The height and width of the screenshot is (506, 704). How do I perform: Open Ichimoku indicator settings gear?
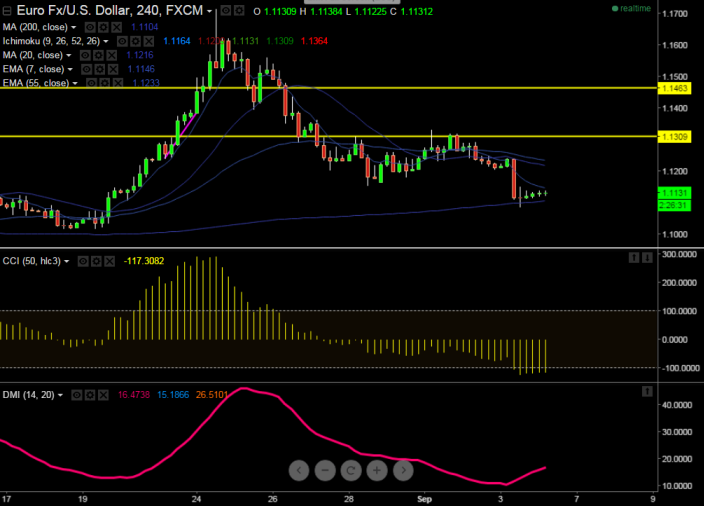click(135, 41)
